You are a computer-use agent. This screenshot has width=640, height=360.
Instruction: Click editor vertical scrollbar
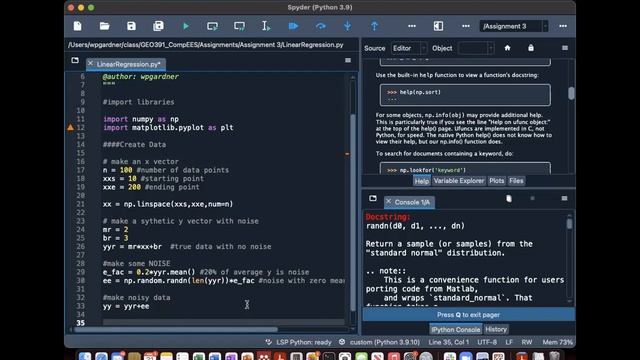coord(353,212)
